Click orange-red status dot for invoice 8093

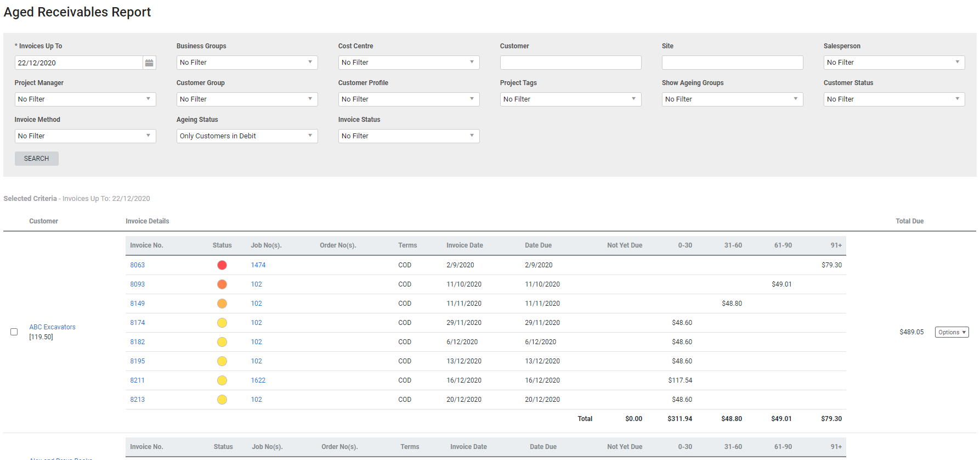pos(222,284)
